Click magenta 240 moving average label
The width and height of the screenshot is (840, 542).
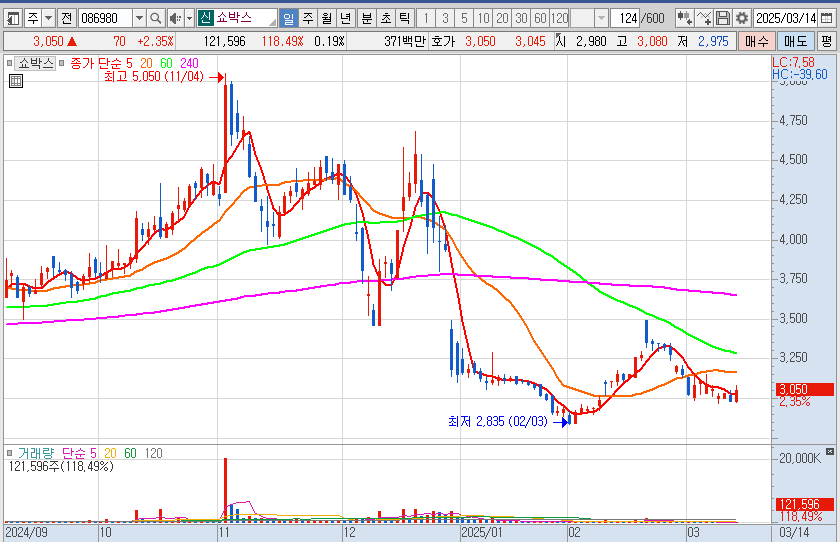click(x=190, y=63)
